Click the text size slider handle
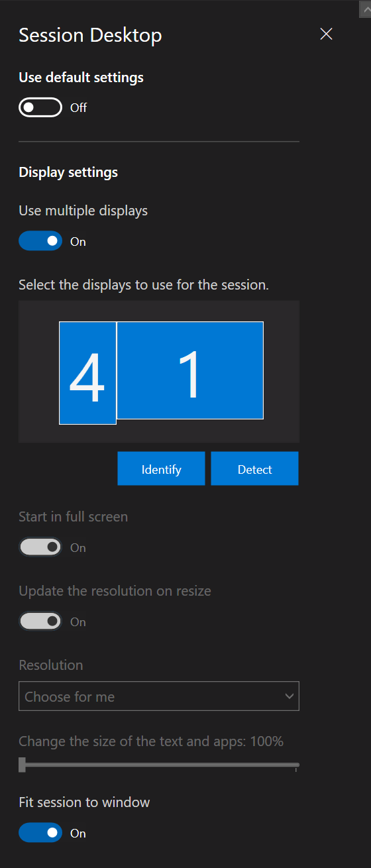Screen dimensions: 371x868 [22, 765]
